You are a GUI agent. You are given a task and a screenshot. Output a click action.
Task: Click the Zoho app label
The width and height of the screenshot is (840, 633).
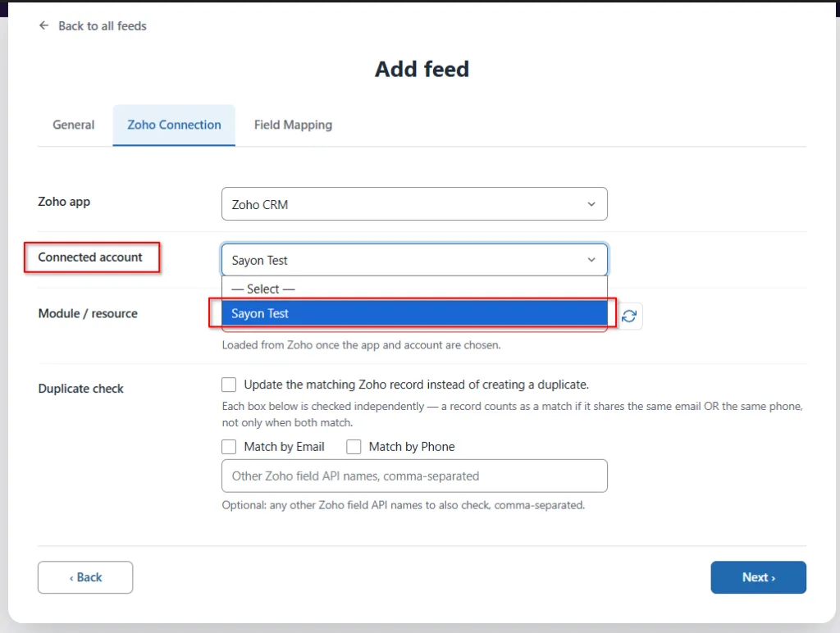point(64,202)
